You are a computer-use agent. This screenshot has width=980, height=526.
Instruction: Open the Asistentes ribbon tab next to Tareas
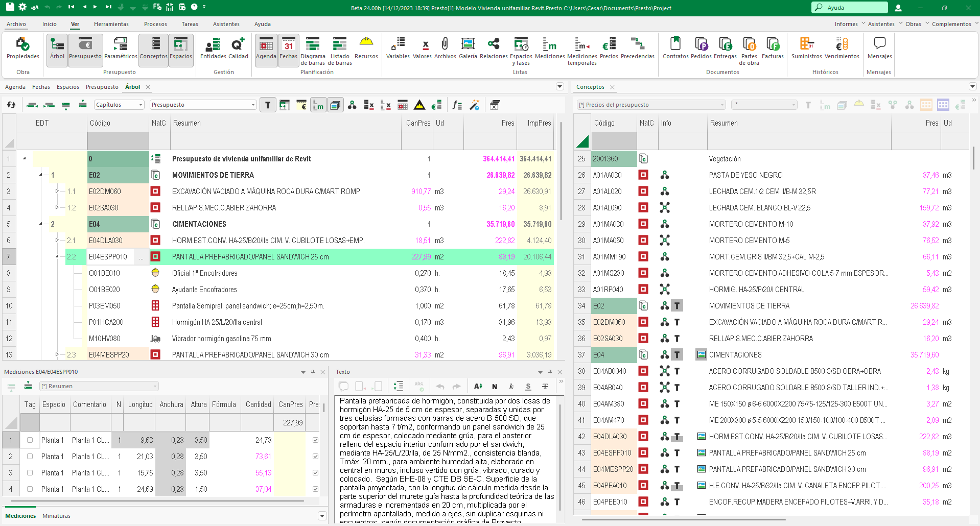[x=226, y=24]
